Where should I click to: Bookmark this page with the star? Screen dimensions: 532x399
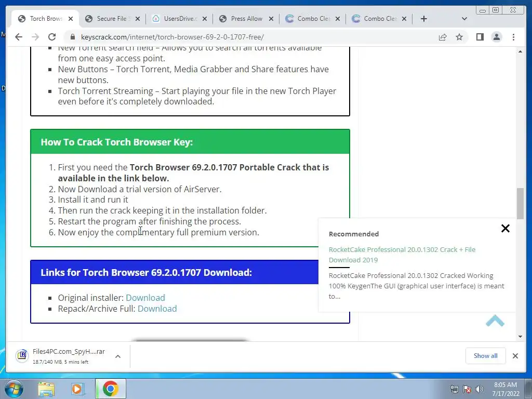coord(459,37)
